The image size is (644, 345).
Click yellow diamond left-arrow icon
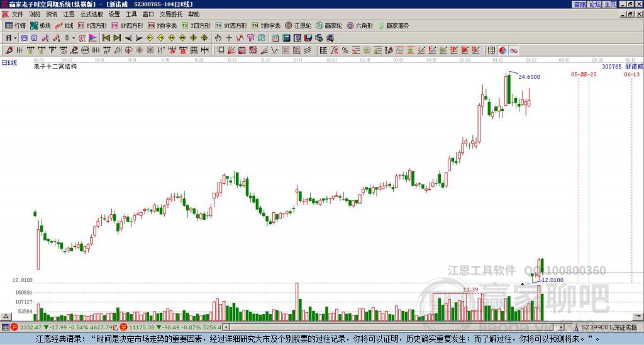tap(150, 38)
